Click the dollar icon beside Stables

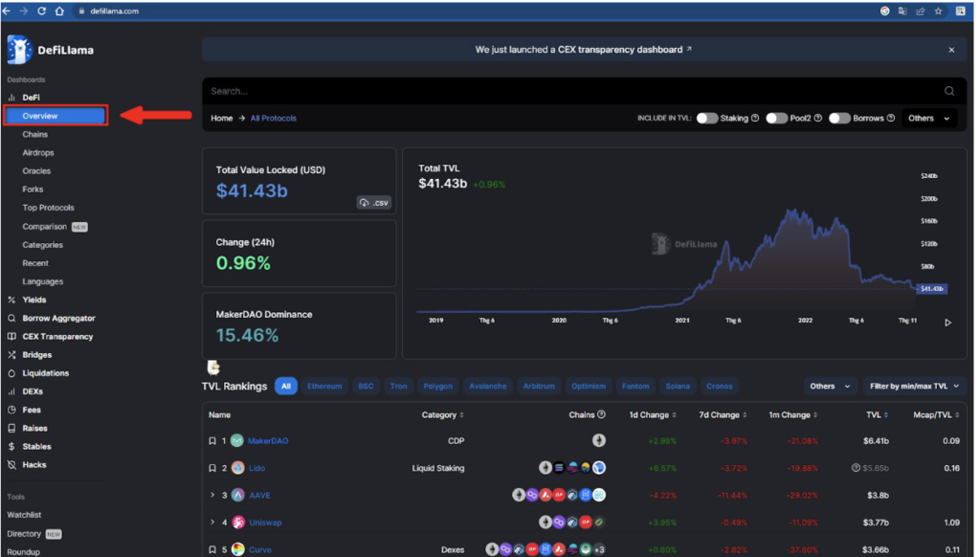[x=11, y=447]
